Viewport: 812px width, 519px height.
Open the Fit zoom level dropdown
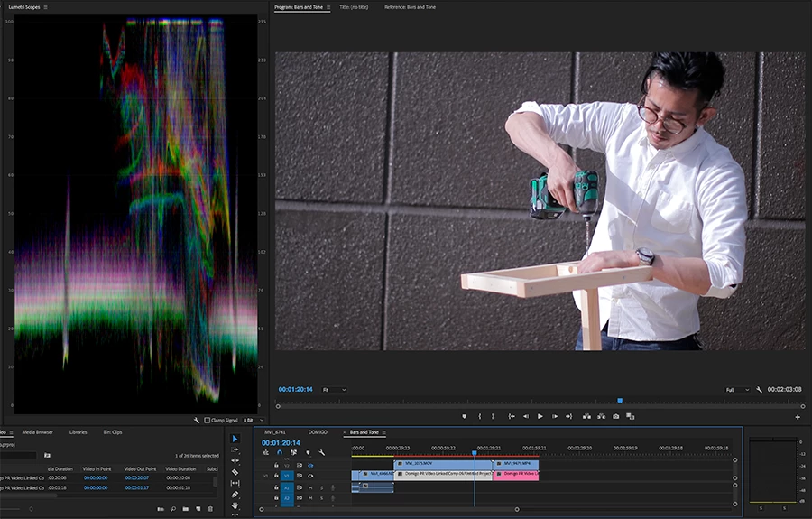(x=335, y=390)
